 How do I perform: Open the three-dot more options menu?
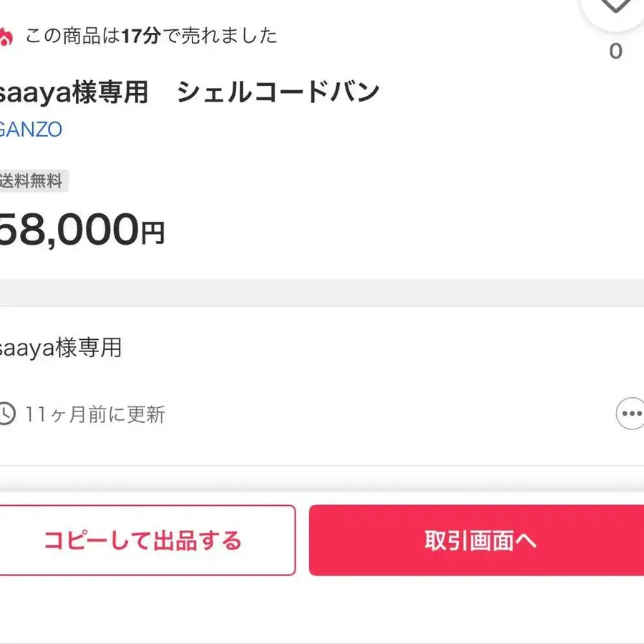click(630, 414)
